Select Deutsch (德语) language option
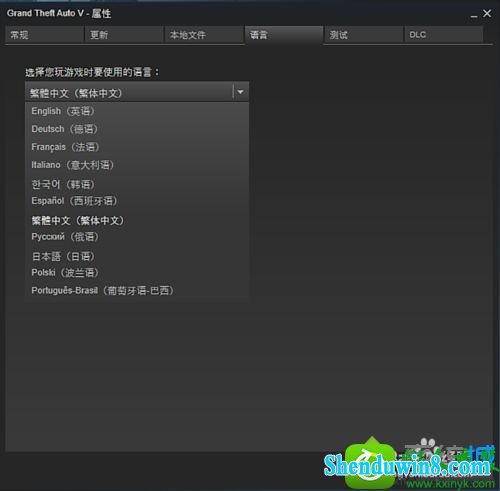 coord(137,129)
